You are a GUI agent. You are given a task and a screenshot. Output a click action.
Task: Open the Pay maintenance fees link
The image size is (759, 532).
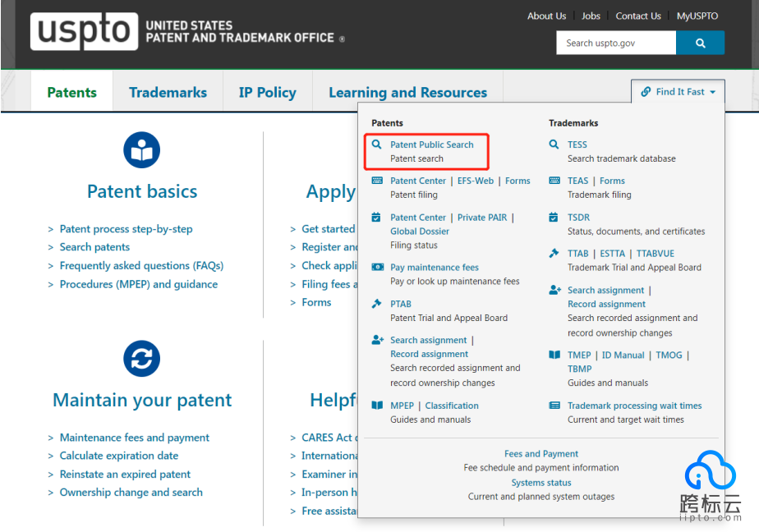coord(435,268)
